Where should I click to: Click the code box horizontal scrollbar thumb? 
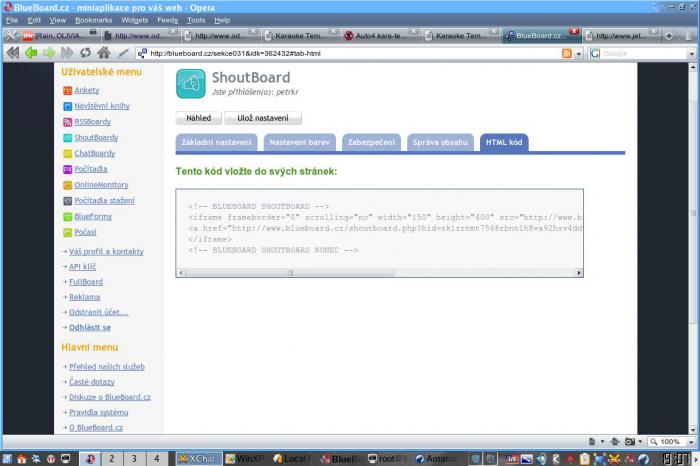pyautogui.click(x=289, y=273)
